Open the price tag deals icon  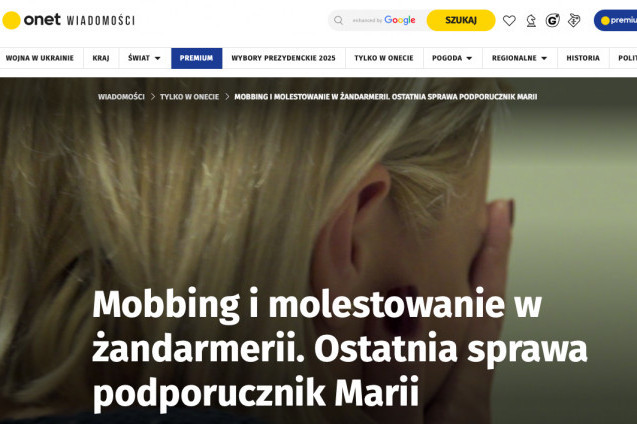[574, 20]
